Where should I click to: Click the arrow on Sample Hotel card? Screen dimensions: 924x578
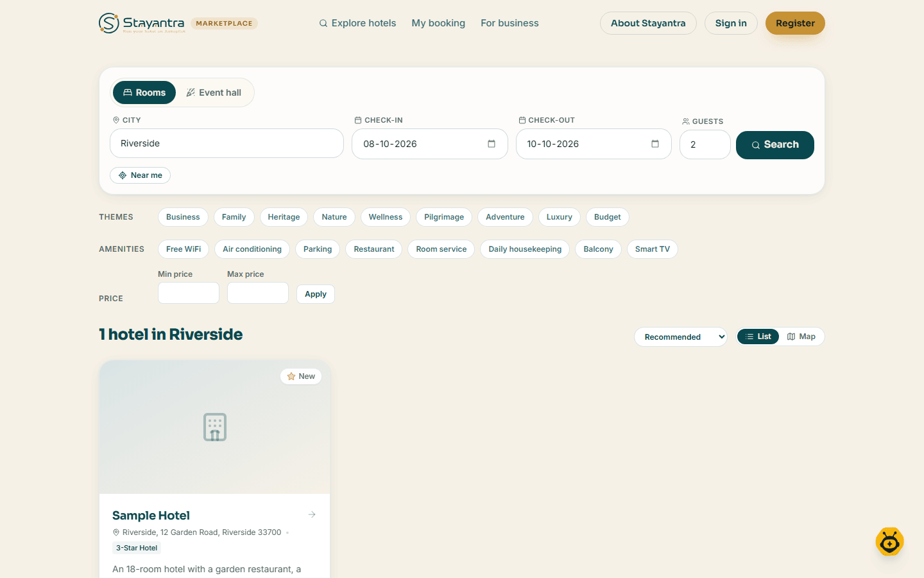pyautogui.click(x=312, y=514)
